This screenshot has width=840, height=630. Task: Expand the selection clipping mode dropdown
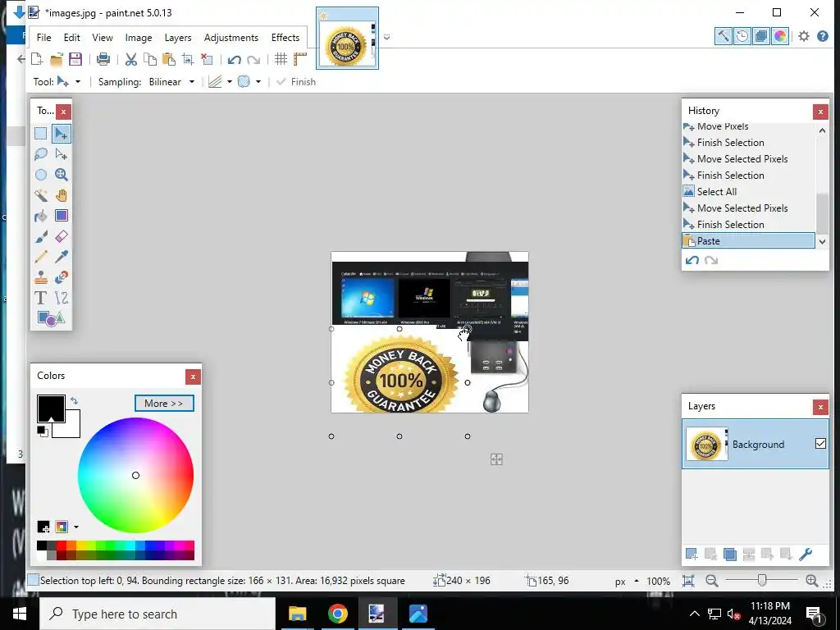click(258, 82)
